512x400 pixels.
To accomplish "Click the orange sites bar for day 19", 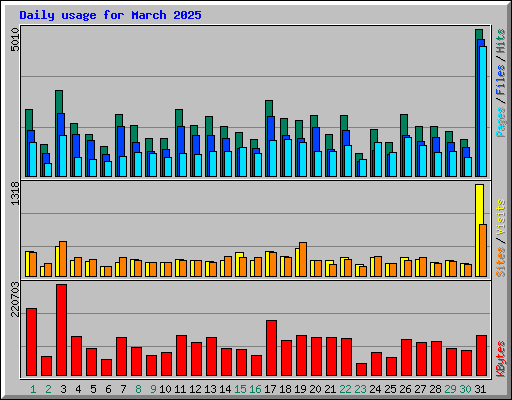I will point(303,259).
